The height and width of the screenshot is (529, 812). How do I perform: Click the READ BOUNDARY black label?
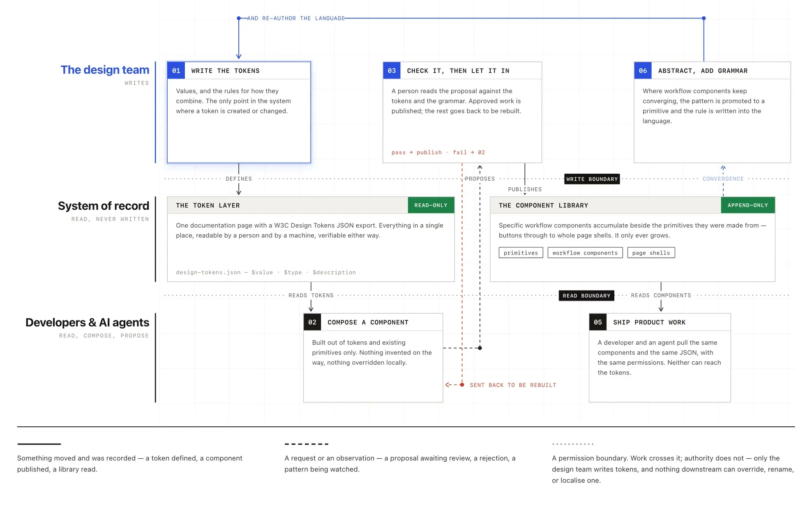[x=586, y=296]
